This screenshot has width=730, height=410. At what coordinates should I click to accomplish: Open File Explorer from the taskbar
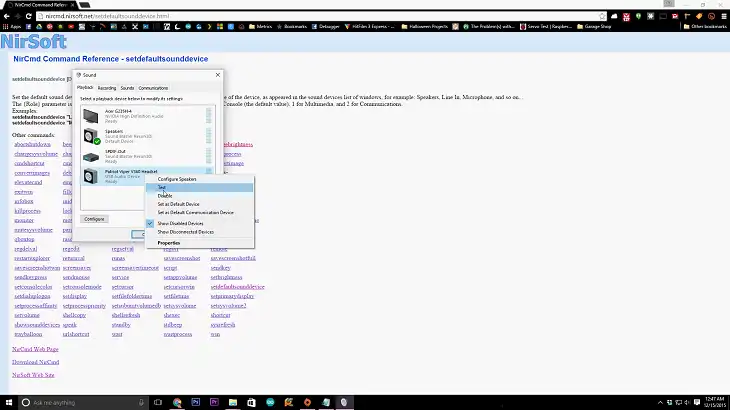point(233,402)
